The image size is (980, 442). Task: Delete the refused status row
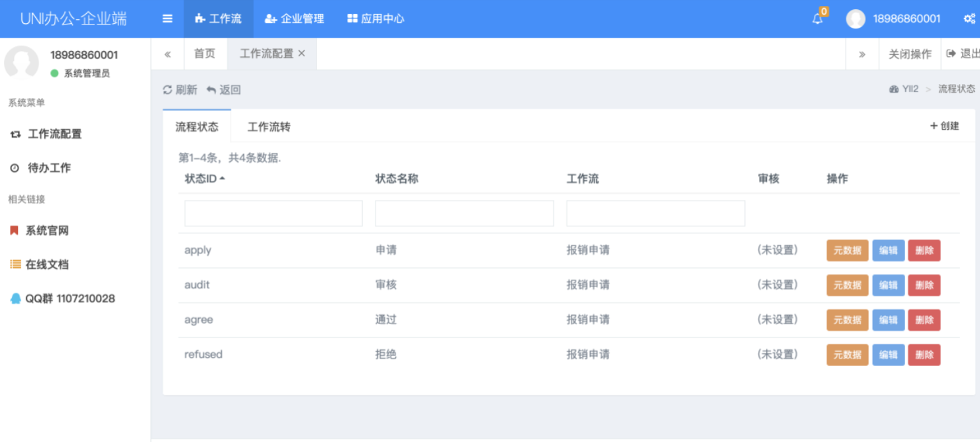[x=924, y=355]
